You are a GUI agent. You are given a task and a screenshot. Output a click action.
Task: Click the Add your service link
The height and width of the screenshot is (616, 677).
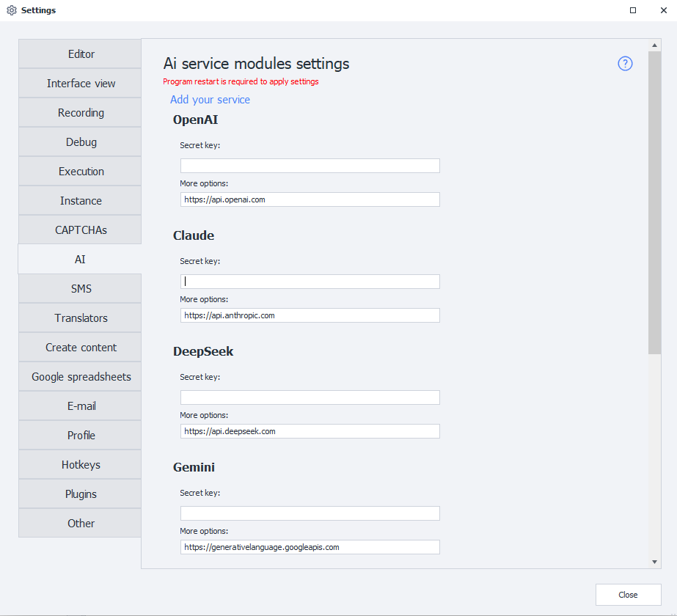(210, 100)
